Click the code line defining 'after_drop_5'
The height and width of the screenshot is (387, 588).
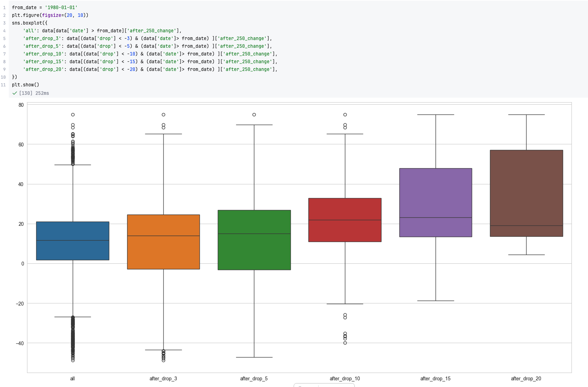tap(148, 46)
